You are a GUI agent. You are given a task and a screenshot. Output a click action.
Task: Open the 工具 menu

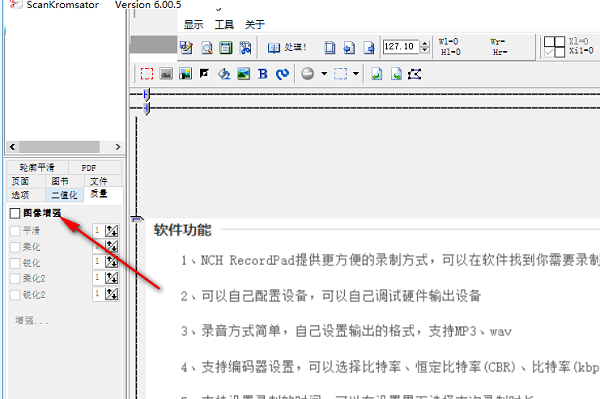[x=224, y=25]
